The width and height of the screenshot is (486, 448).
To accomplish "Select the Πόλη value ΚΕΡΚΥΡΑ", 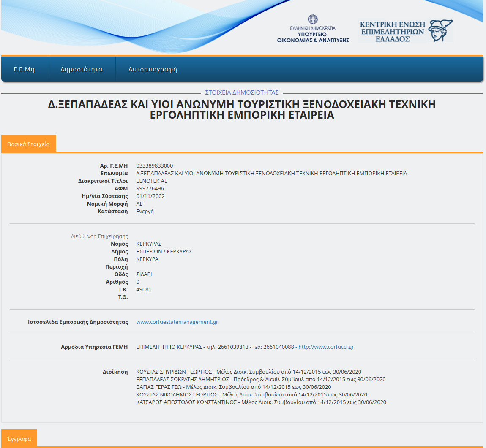I will click(x=147, y=259).
